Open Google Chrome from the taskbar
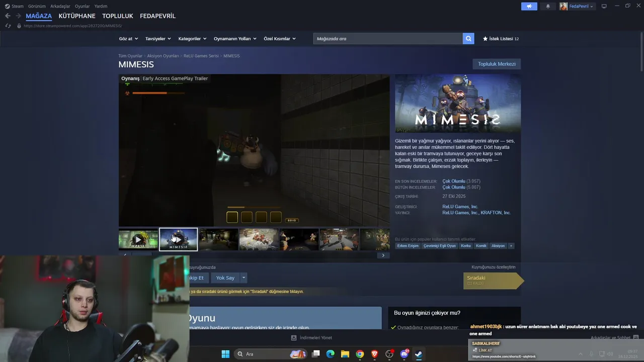Image resolution: width=644 pixels, height=362 pixels. pos(360,354)
